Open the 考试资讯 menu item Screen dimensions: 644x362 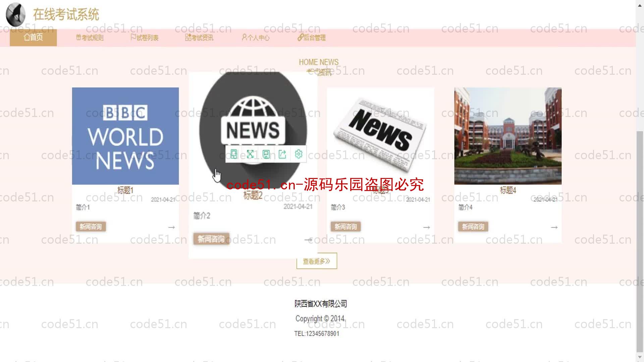(x=199, y=38)
